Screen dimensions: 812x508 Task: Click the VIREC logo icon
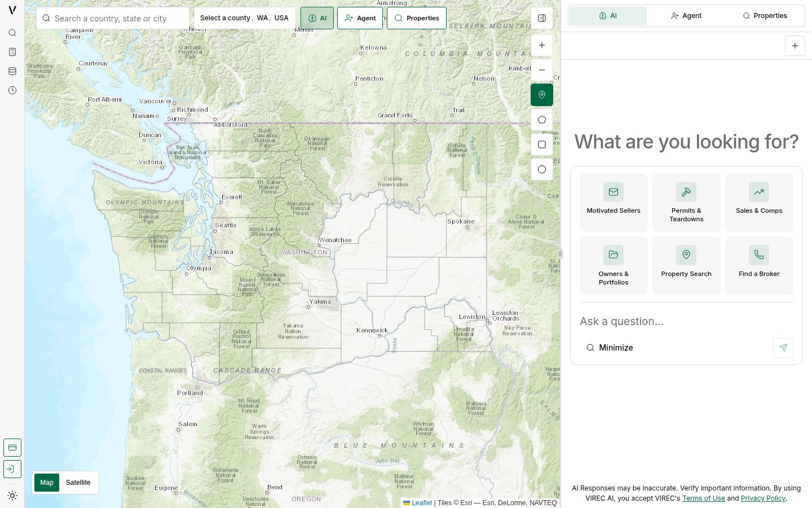click(x=12, y=10)
